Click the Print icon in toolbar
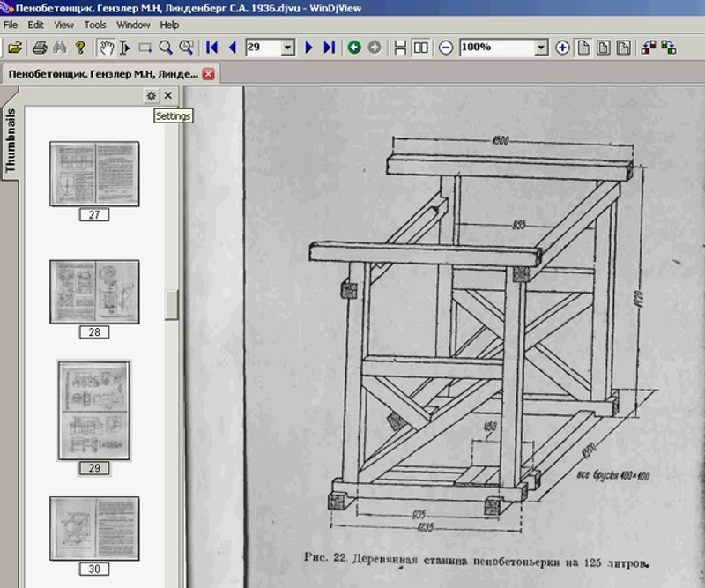The image size is (705, 588). click(x=40, y=48)
